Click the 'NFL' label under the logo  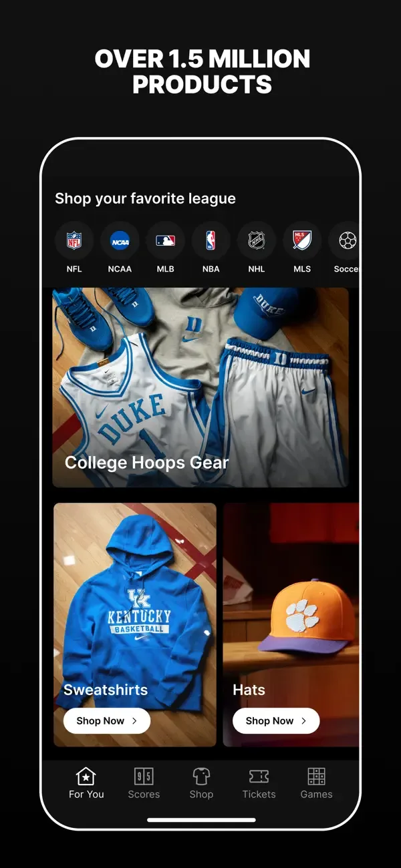point(74,269)
